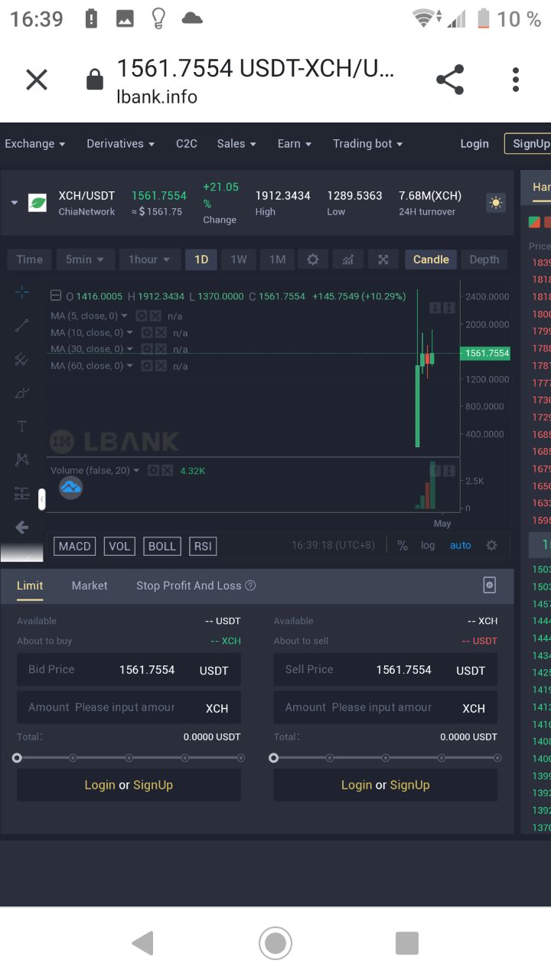
Task: Click the Sell Price input field
Action: [386, 669]
